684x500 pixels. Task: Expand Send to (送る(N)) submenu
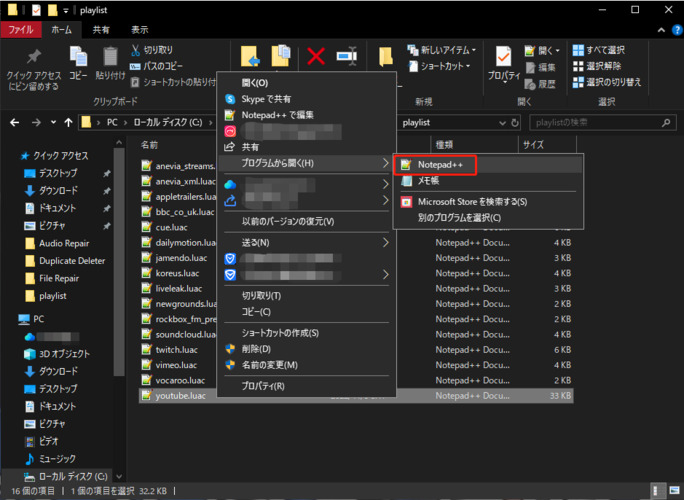point(306,243)
